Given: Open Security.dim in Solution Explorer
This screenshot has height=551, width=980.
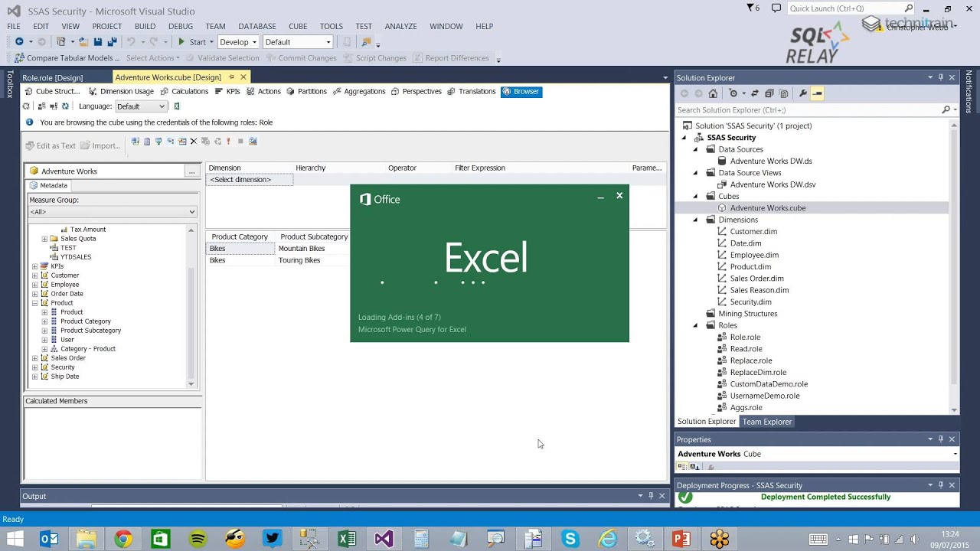Looking at the screenshot, I should tap(751, 302).
